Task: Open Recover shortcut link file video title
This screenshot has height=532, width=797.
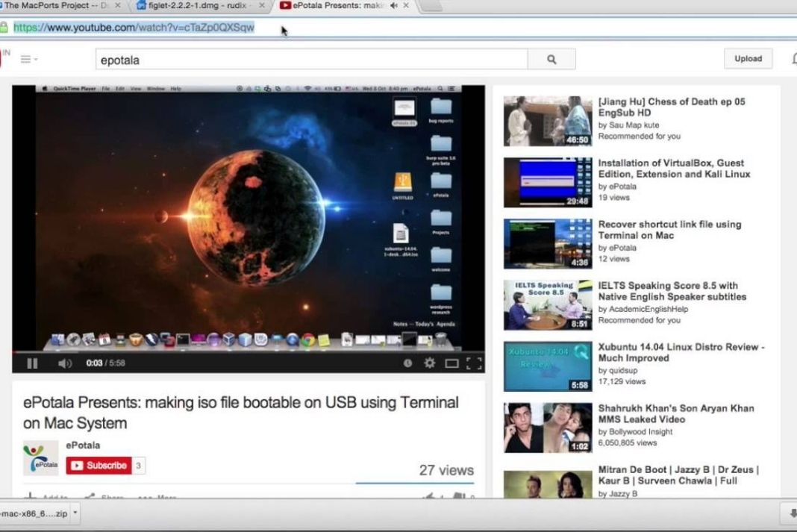Action: coord(669,230)
